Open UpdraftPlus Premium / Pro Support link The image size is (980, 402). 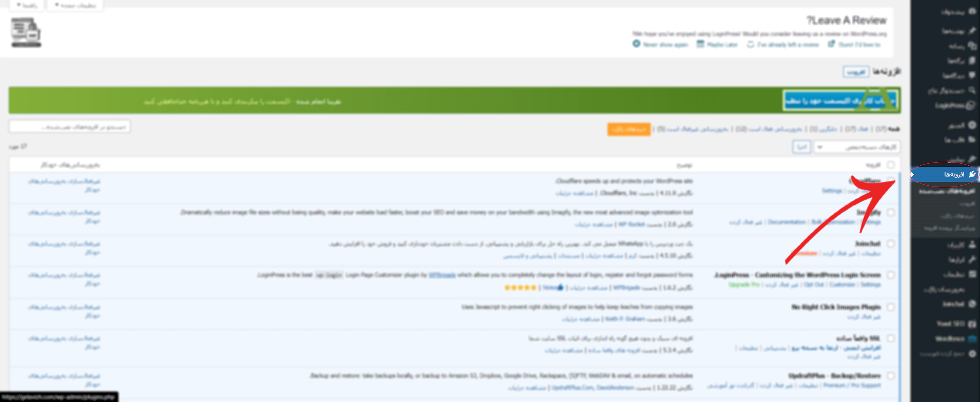pyautogui.click(x=852, y=385)
